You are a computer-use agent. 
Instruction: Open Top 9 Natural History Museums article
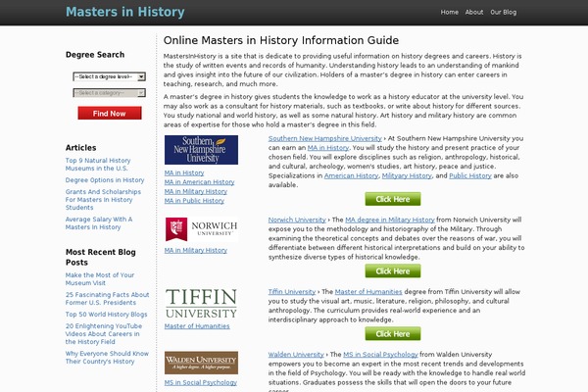[x=98, y=165]
